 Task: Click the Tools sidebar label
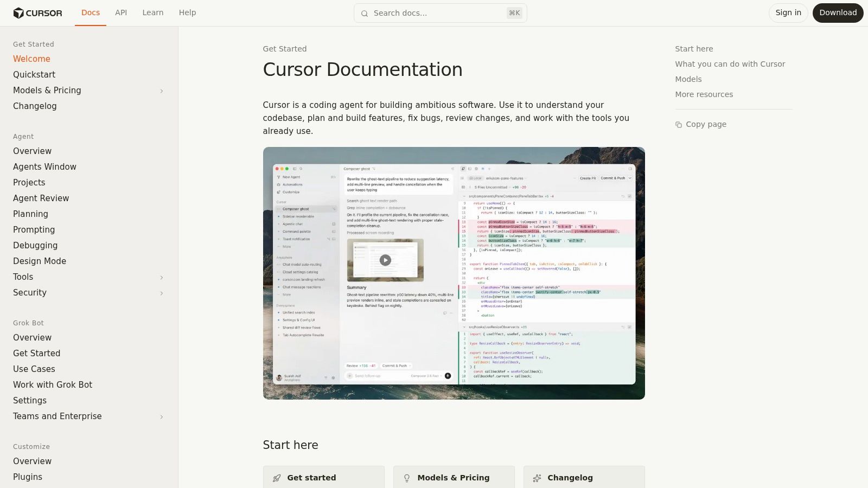[x=23, y=277]
